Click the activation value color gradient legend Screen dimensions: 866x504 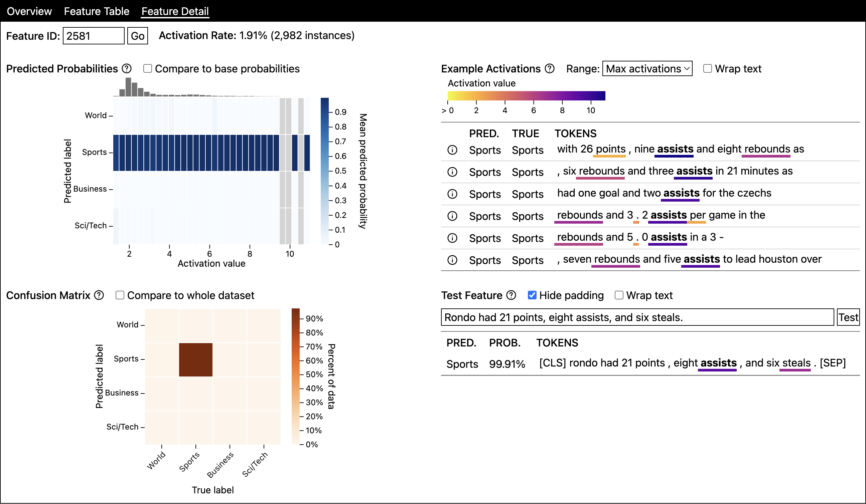[527, 96]
